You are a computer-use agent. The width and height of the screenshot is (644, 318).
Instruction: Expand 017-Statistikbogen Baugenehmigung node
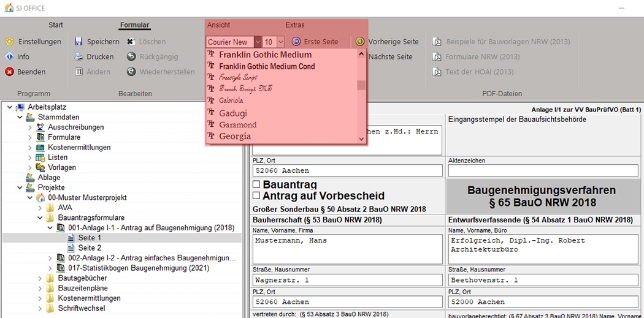pyautogui.click(x=50, y=268)
